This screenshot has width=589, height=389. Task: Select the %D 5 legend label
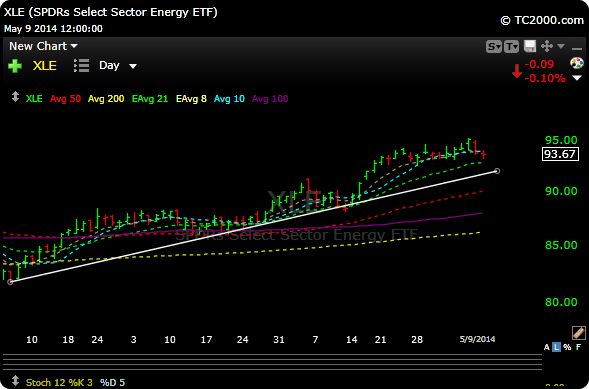112,383
